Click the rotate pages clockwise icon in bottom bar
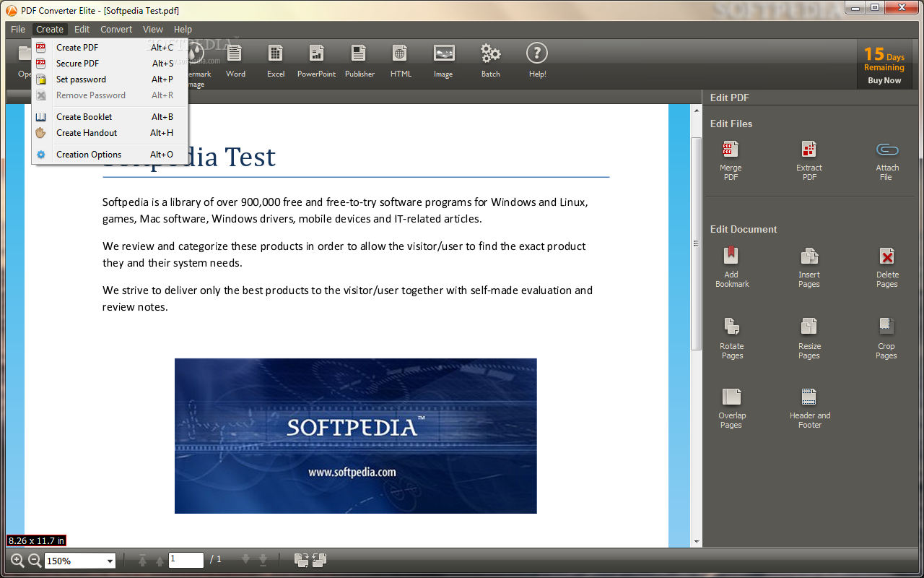This screenshot has width=924, height=578. coord(302,560)
